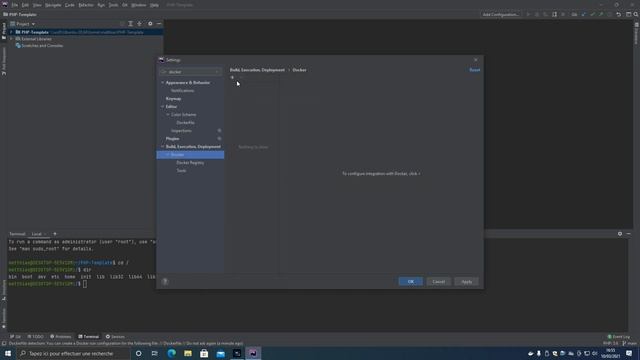
Task: Click the Reset link in Settings
Action: click(474, 70)
